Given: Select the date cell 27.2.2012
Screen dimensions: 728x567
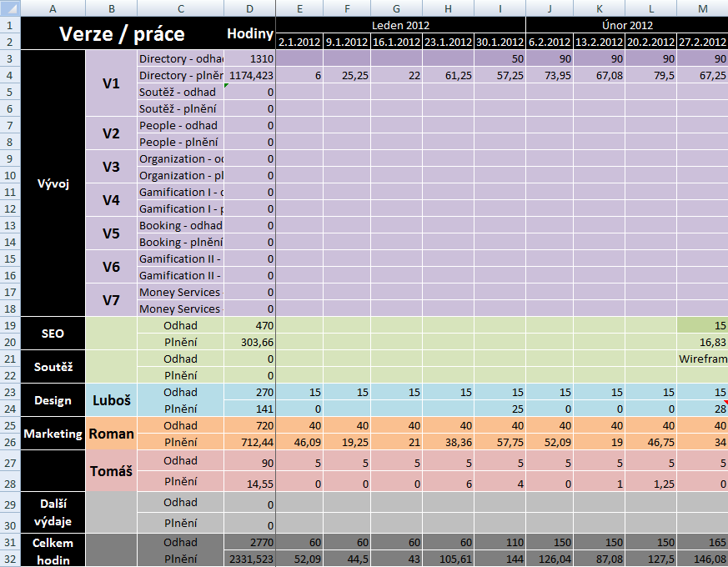Looking at the screenshot, I should (x=702, y=42).
